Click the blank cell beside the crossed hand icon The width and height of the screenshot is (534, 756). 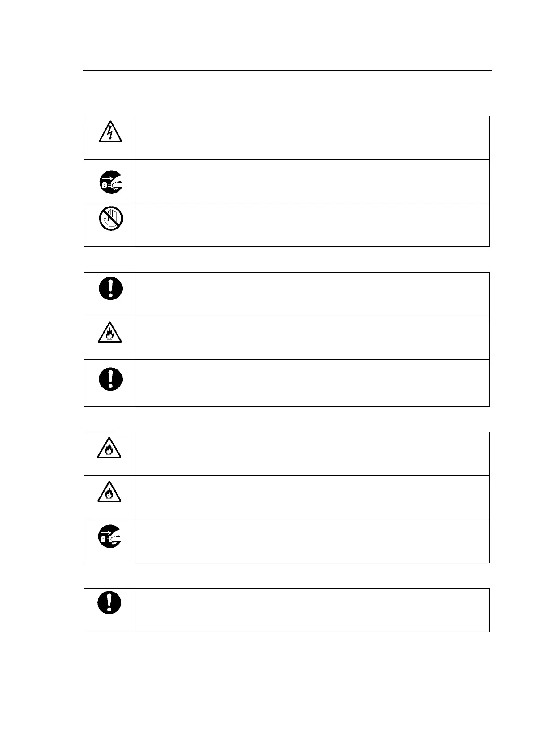[x=312, y=225]
